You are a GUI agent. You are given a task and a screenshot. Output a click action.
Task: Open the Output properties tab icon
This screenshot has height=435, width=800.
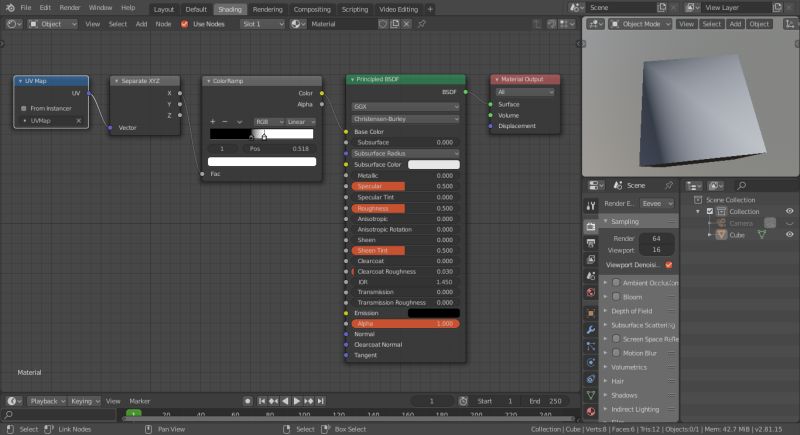coord(591,243)
